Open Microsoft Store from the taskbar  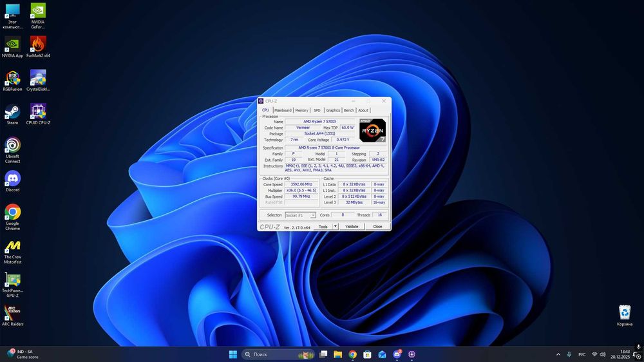[367, 354]
